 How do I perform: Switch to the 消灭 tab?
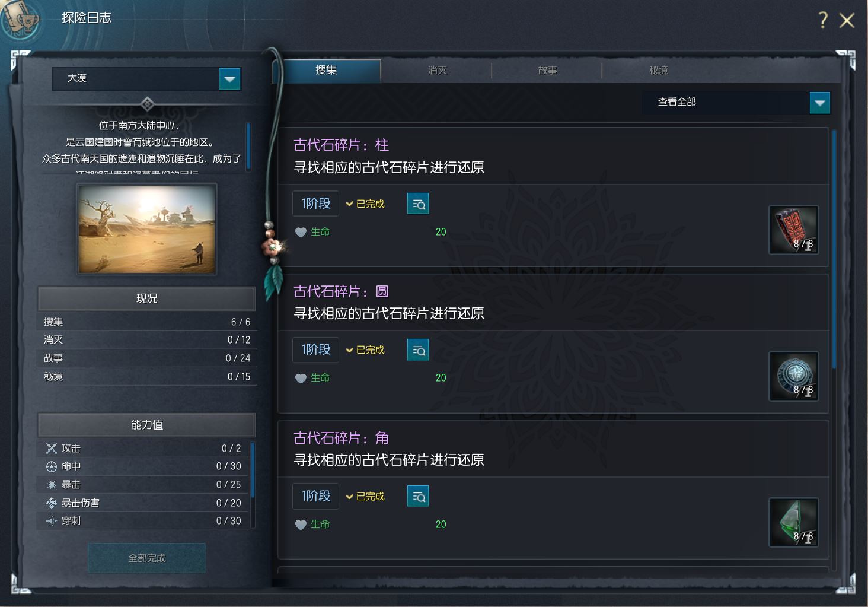click(x=437, y=70)
